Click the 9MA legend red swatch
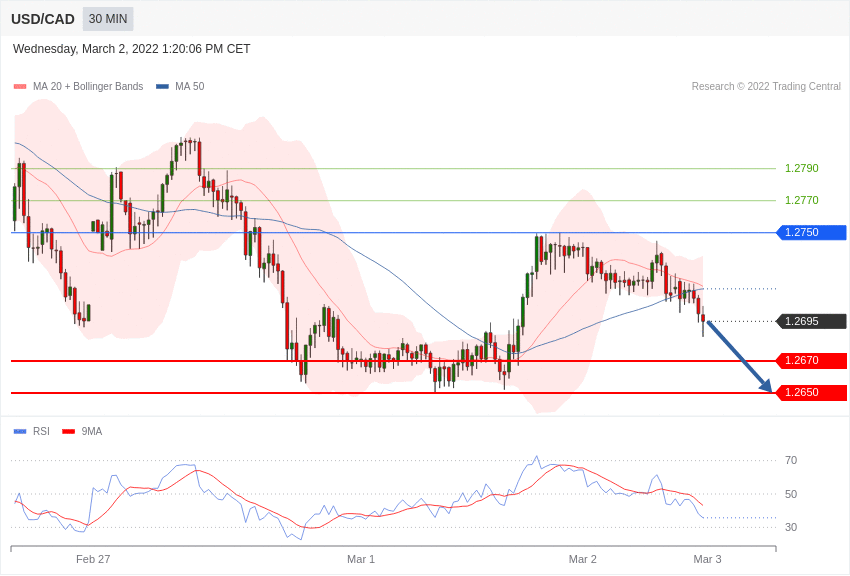The height and width of the screenshot is (576, 850). (x=68, y=431)
